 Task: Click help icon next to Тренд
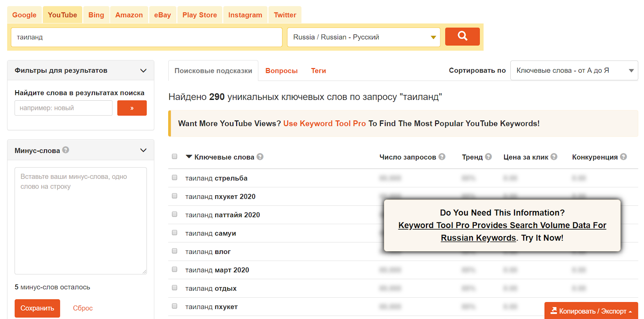488,157
